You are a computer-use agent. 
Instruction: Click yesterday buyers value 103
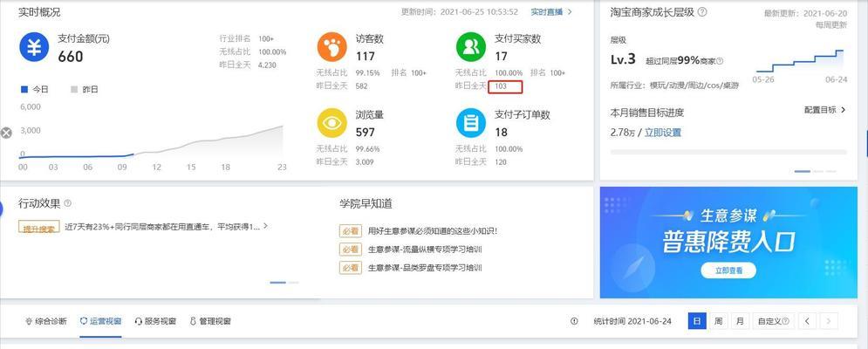click(x=501, y=86)
